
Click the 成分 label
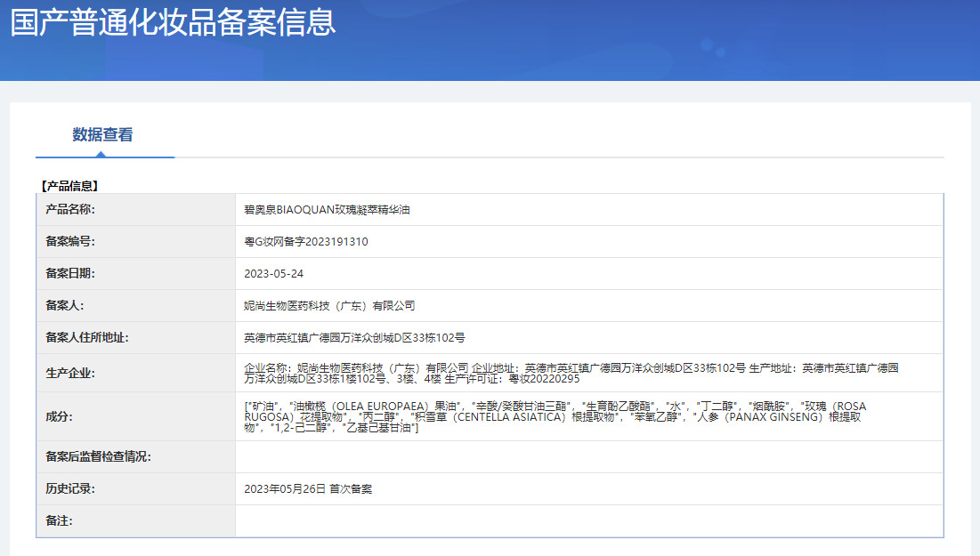pyautogui.click(x=59, y=416)
